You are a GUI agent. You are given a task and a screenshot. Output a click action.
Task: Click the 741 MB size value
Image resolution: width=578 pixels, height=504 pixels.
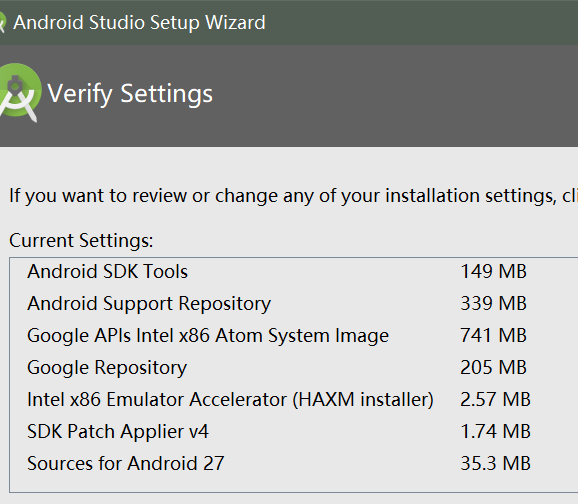pyautogui.click(x=493, y=336)
